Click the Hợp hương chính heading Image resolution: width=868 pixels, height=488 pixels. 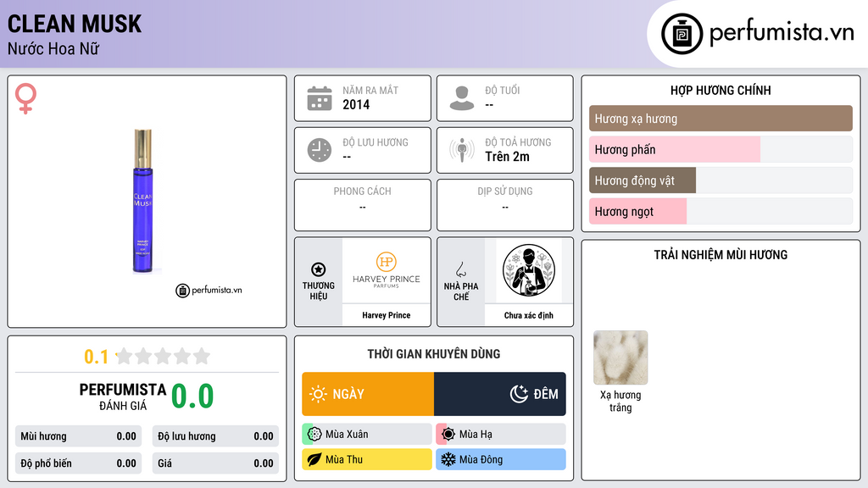[x=721, y=90]
